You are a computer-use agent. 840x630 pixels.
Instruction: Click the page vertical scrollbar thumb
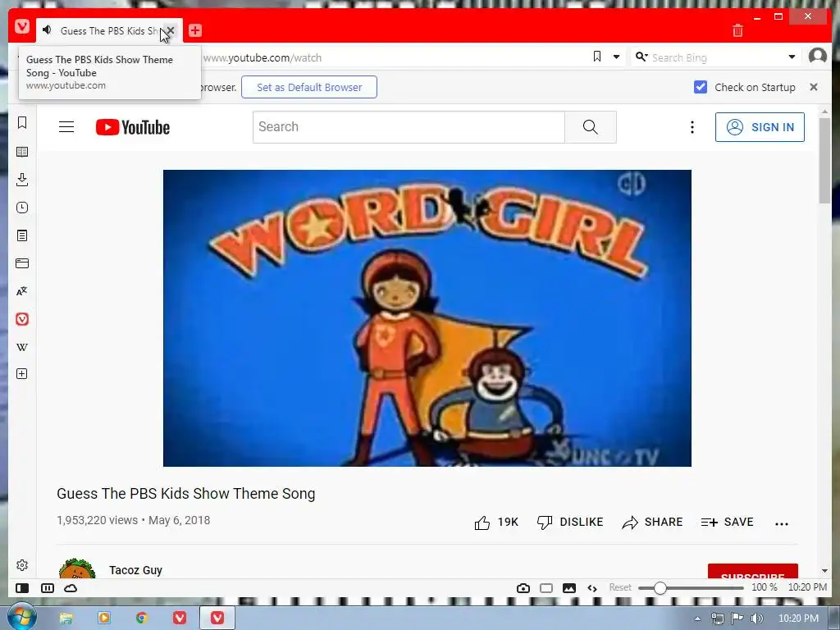[x=824, y=161]
